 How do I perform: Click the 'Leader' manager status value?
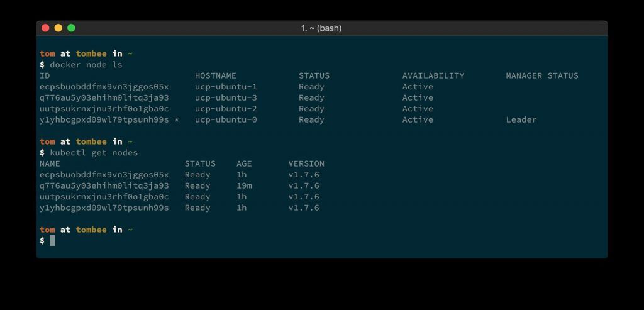click(x=521, y=120)
